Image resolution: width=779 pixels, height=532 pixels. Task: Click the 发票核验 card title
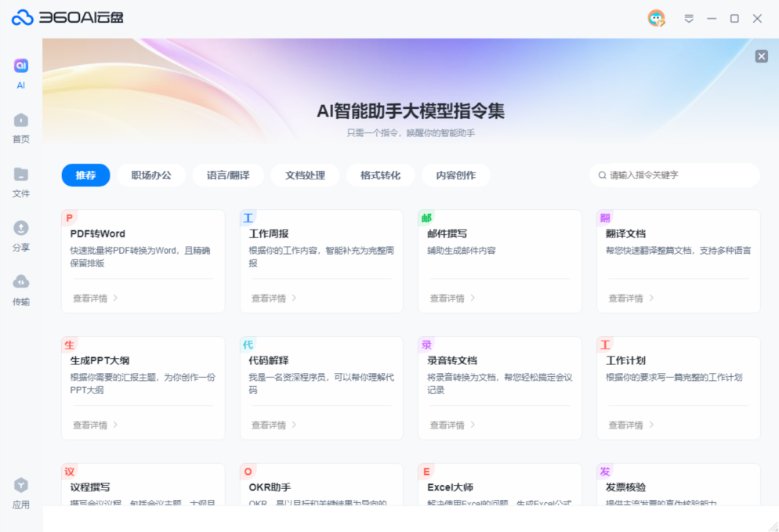tap(625, 487)
